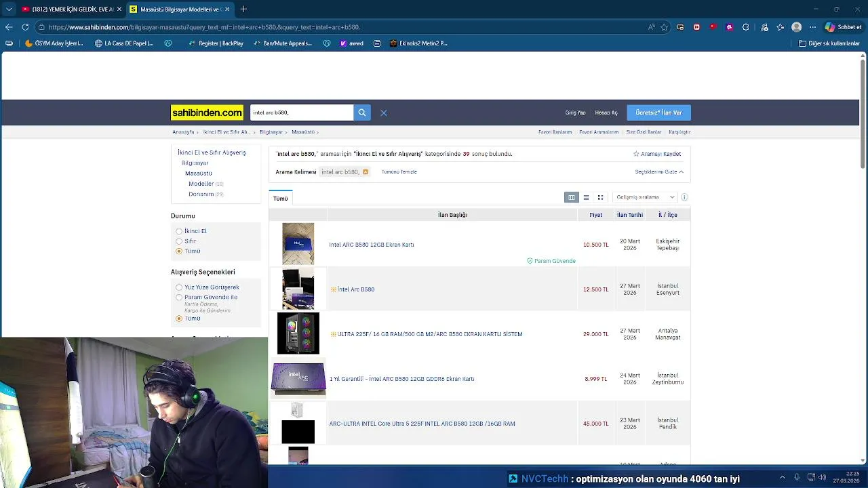
Task: Click 'Ücretsiz* İlan Ver' button
Action: [x=658, y=113]
